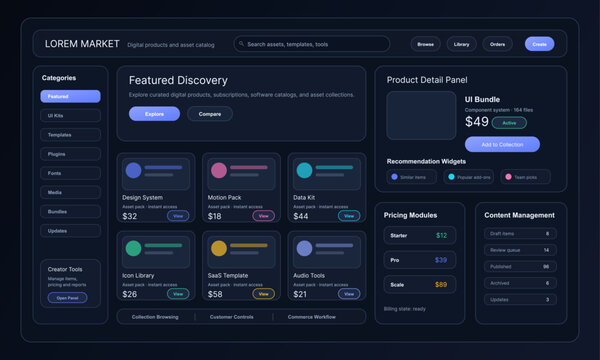Click the Design System card title
The image size is (600, 360).
point(142,197)
